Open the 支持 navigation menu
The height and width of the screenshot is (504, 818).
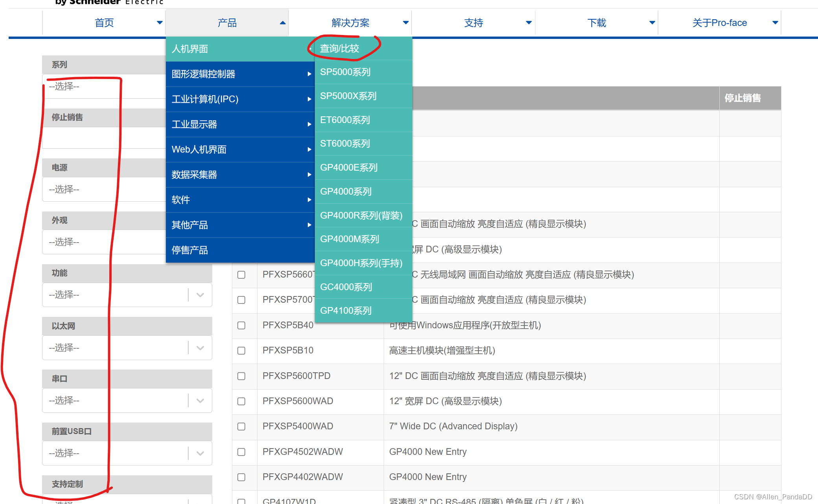tap(473, 23)
